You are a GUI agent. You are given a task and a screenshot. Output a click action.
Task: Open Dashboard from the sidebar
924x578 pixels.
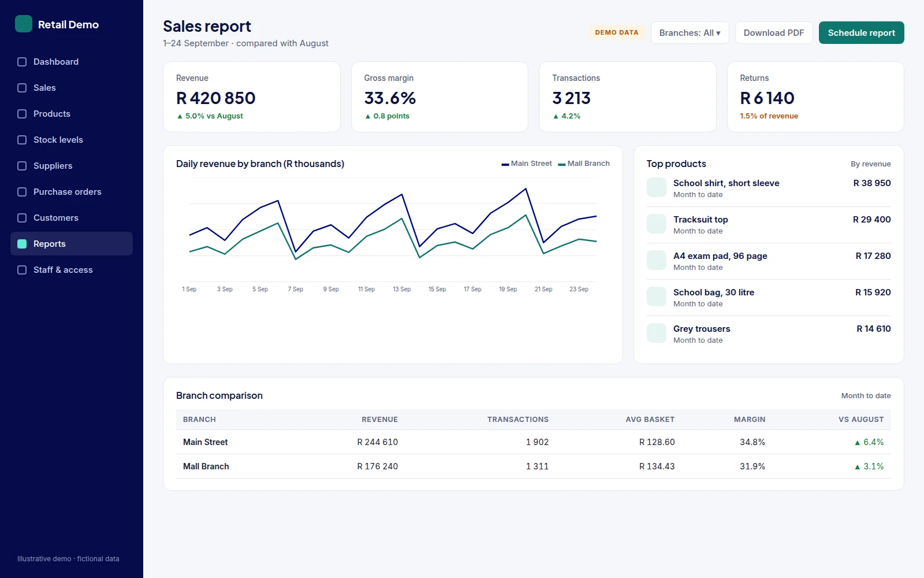(72, 62)
